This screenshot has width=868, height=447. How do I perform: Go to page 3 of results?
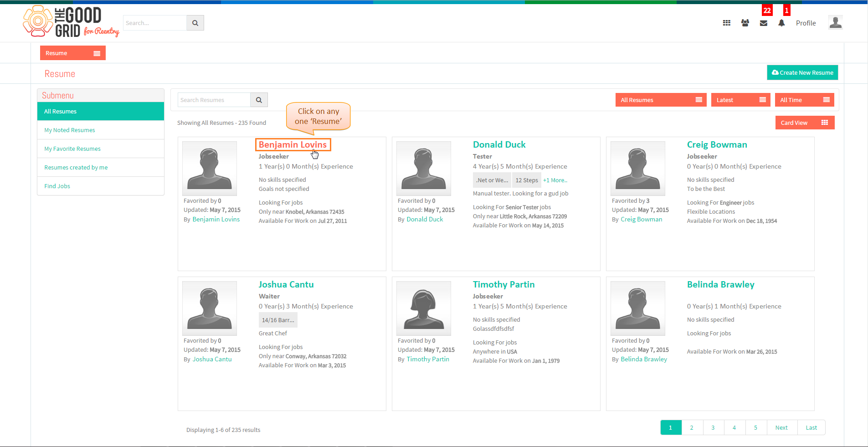713,427
